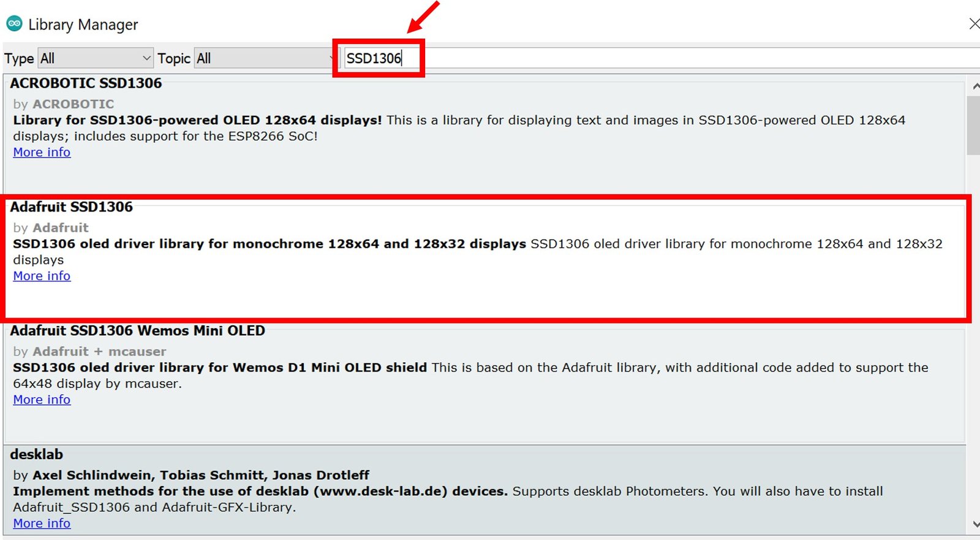This screenshot has height=540, width=980.
Task: Click author text 'by Adafruit + mcauser'
Action: [89, 352]
